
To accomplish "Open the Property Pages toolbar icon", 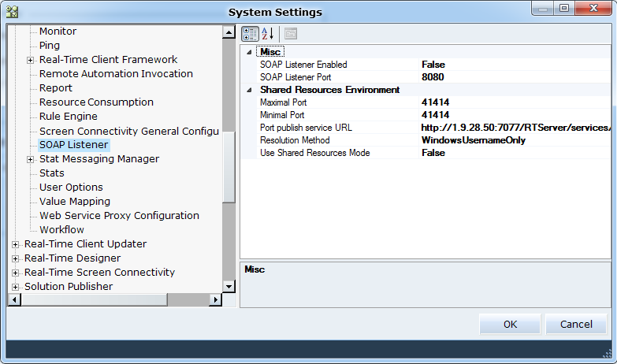I will (291, 33).
